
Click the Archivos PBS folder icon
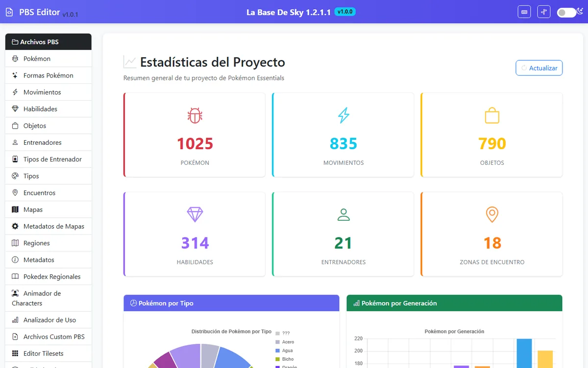[15, 42]
